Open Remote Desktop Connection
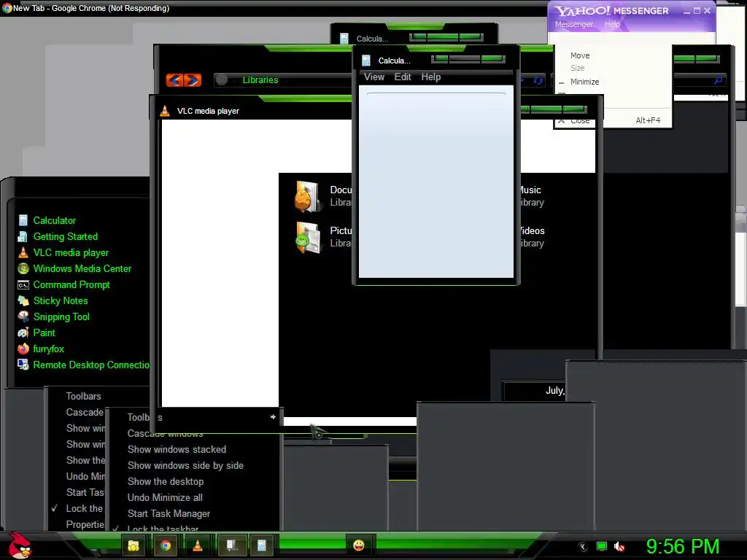The image size is (747, 560). (91, 365)
